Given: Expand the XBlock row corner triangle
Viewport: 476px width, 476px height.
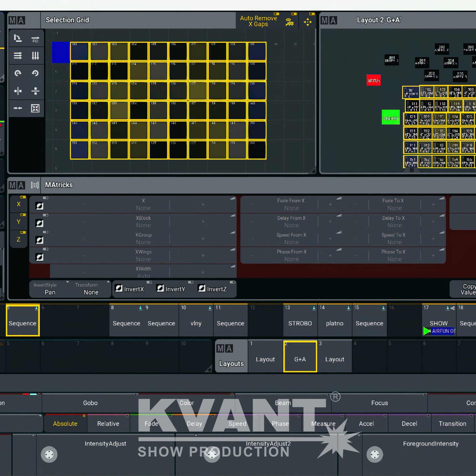Looking at the screenshot, I should (233, 215).
